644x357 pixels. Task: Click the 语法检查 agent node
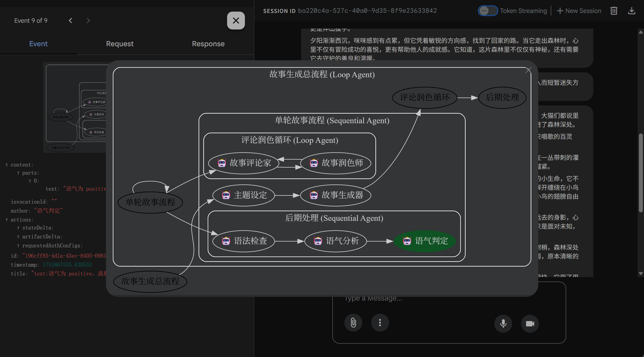(x=244, y=241)
